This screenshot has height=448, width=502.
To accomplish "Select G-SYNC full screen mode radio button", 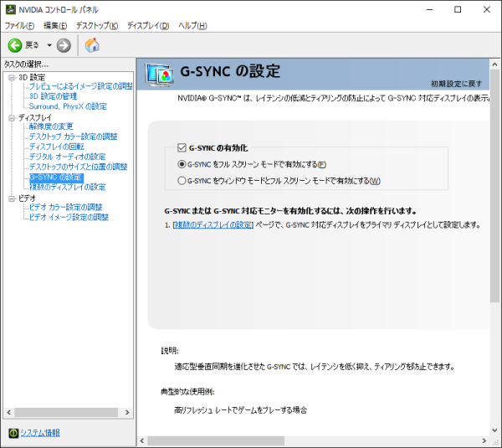I will [182, 164].
